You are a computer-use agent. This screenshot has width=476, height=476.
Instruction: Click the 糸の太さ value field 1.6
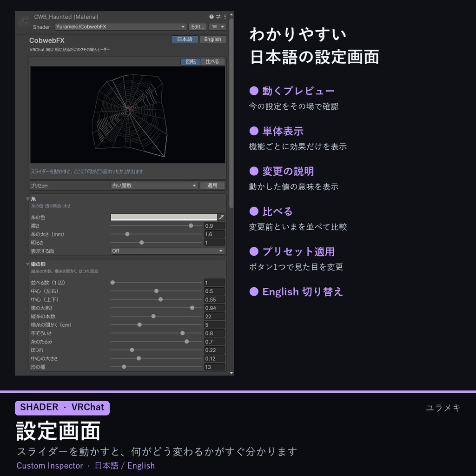click(214, 234)
